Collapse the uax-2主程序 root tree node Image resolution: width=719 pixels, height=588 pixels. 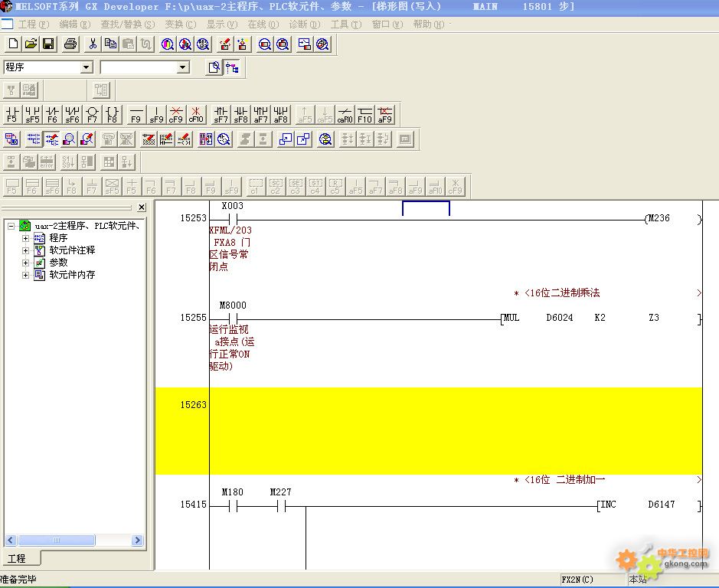(x=11, y=226)
